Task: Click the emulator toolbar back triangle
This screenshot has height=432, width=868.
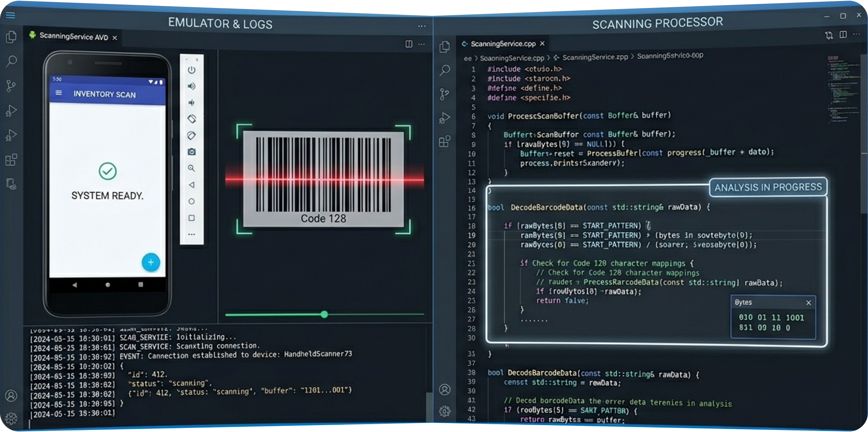Action: (x=192, y=185)
